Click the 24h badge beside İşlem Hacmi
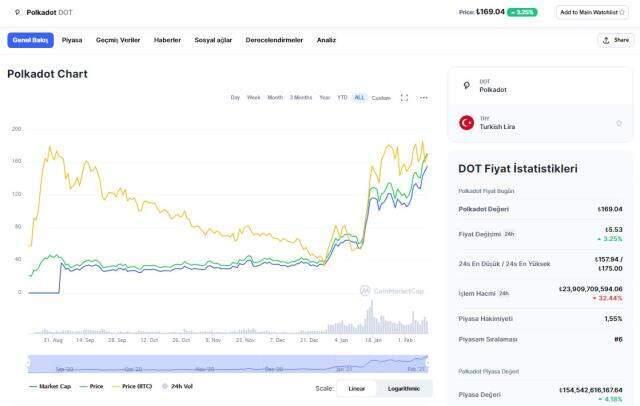The height and width of the screenshot is (406, 640). click(504, 293)
